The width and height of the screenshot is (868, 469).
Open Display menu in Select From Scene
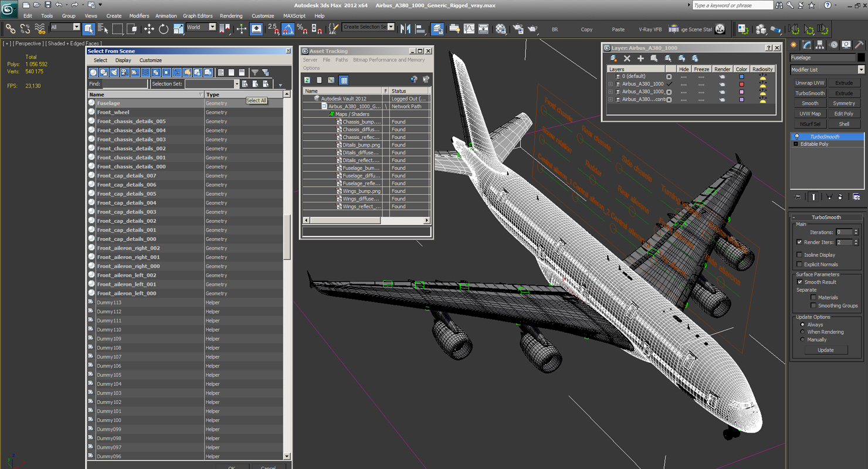123,60
